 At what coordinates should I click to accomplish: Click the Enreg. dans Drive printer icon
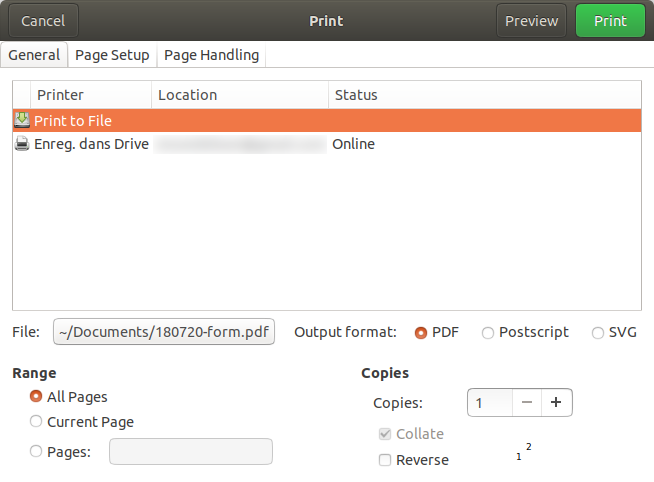23,144
